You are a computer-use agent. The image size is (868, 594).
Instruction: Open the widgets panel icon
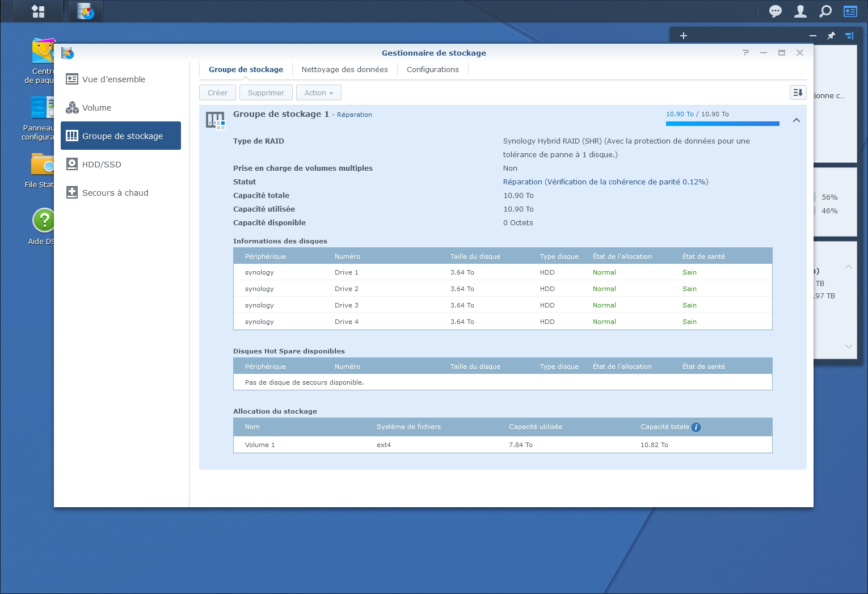850,11
